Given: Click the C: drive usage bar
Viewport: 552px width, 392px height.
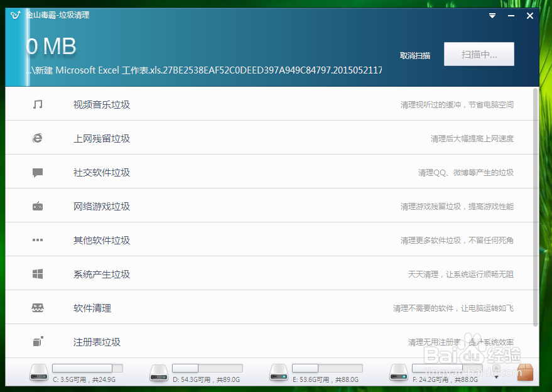Looking at the screenshot, I should [x=88, y=368].
